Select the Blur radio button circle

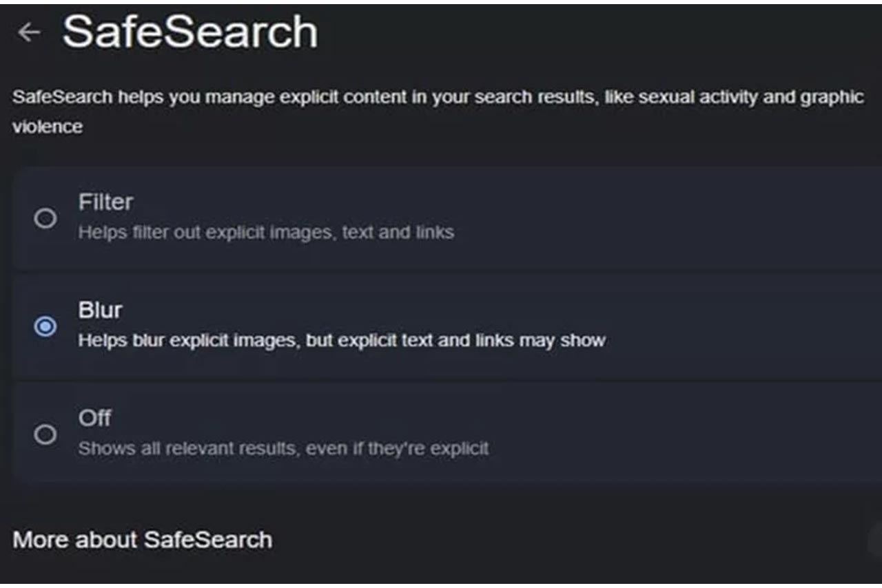(45, 326)
